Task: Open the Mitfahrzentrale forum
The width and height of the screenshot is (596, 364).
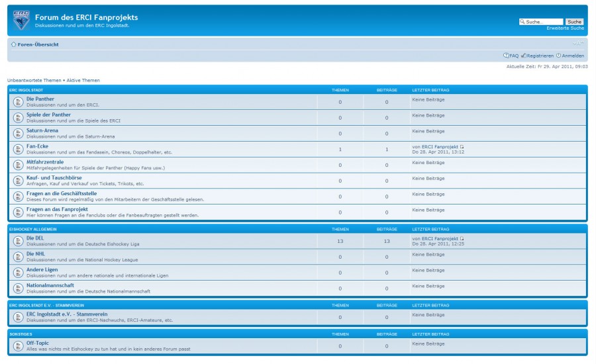Action: 45,162
